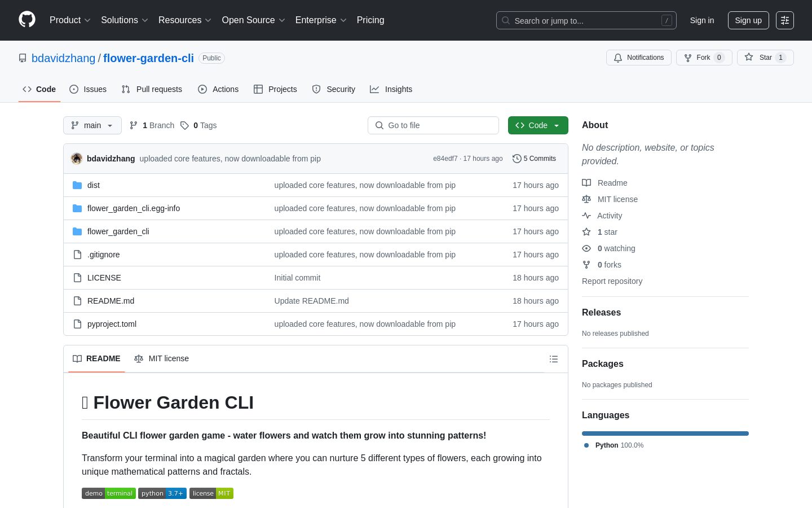Expand the Resources menu
Viewport: 812px width, 508px height.
[185, 20]
